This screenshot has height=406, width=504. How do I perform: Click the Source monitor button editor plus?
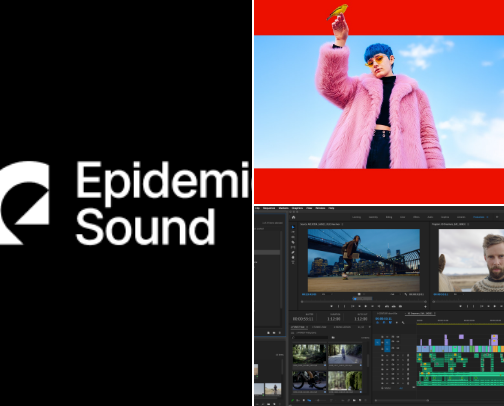[425, 307]
